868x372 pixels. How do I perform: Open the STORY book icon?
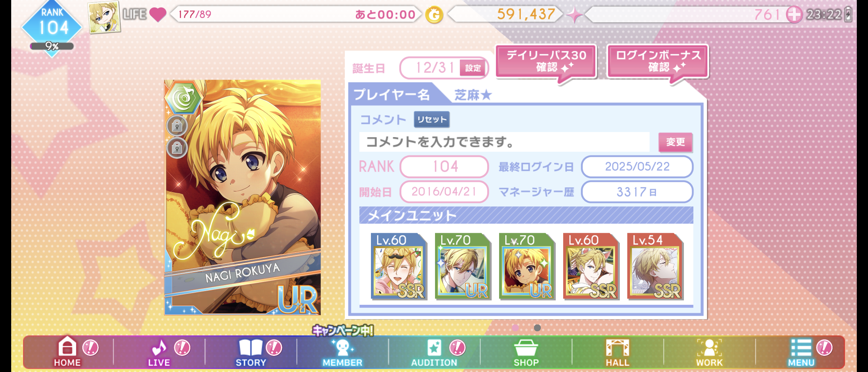click(x=251, y=348)
